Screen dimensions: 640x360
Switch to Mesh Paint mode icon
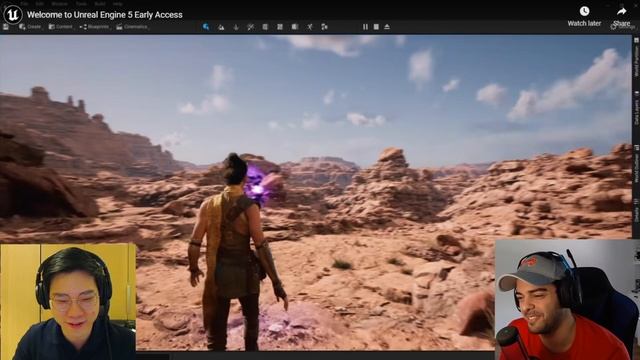coord(251,27)
